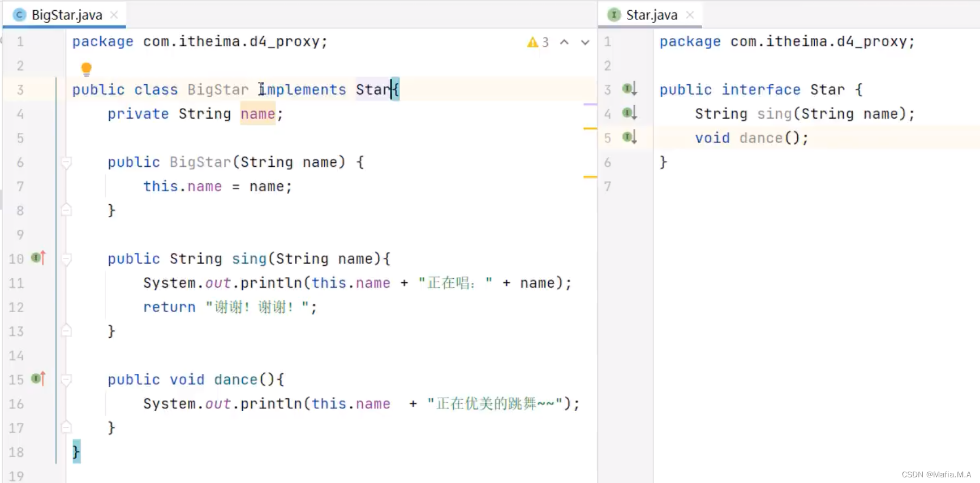The width and height of the screenshot is (980, 483).
Task: Close the BigStar.java tab
Action: [114, 15]
